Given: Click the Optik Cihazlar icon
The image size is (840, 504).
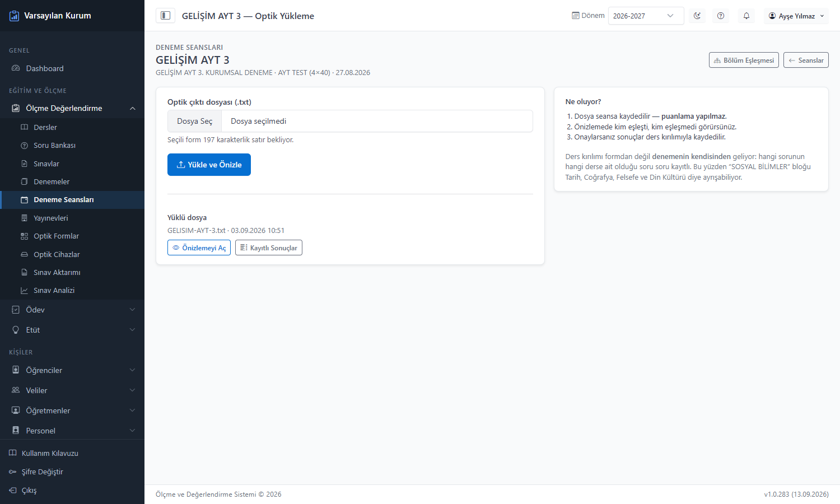Looking at the screenshot, I should [x=24, y=254].
